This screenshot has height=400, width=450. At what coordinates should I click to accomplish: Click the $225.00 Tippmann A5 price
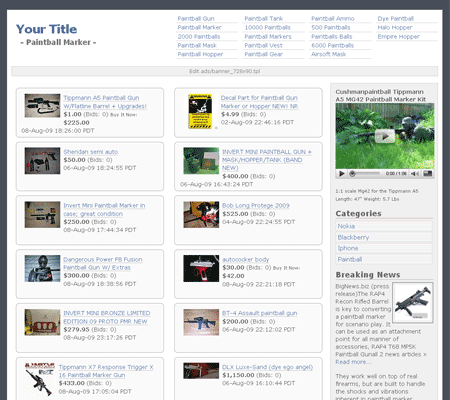pos(76,123)
